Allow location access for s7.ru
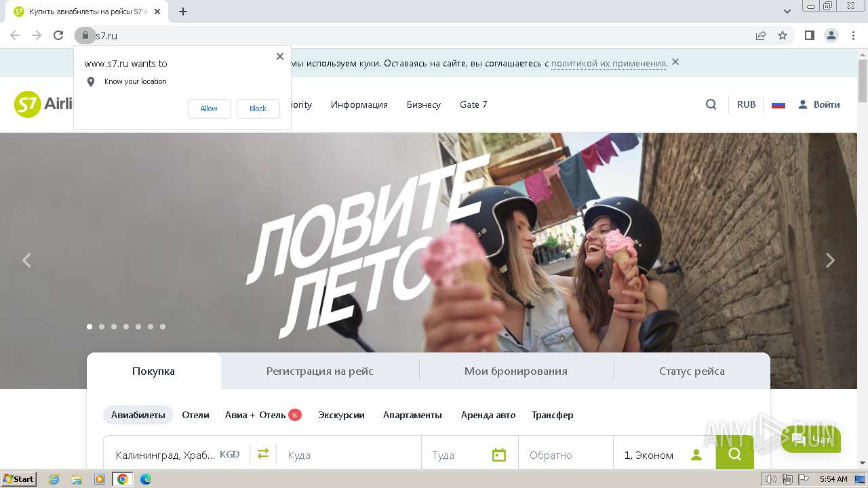 [209, 108]
